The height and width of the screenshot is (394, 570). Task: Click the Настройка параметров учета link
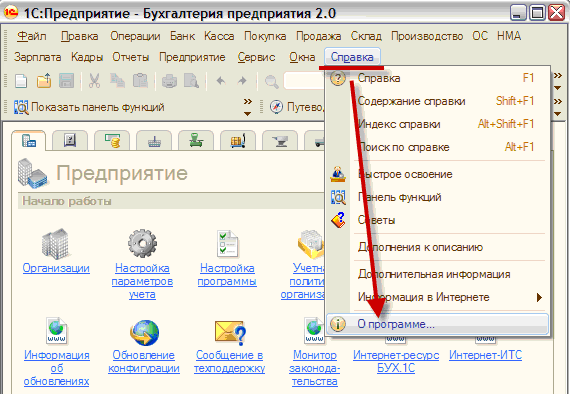(x=142, y=281)
